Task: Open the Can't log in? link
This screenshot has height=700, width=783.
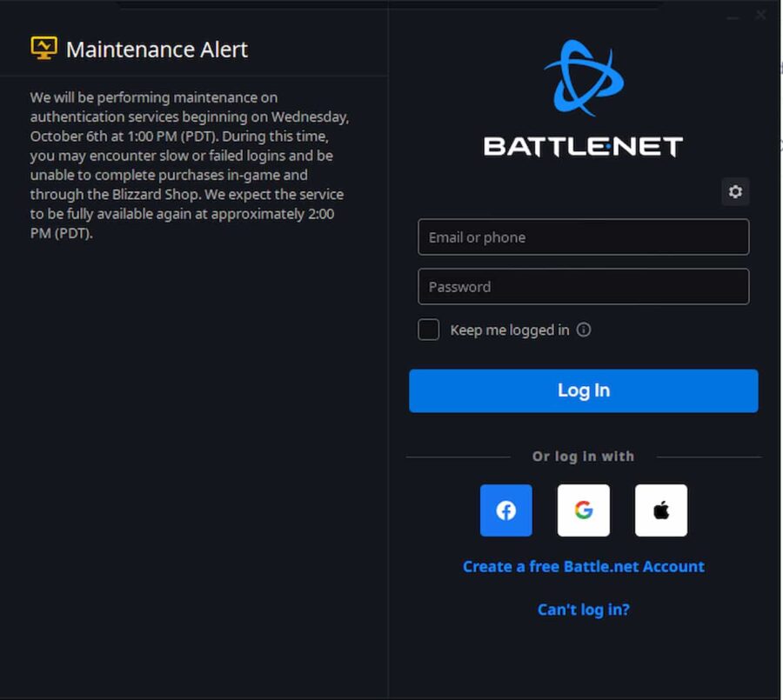Action: pyautogui.click(x=583, y=610)
